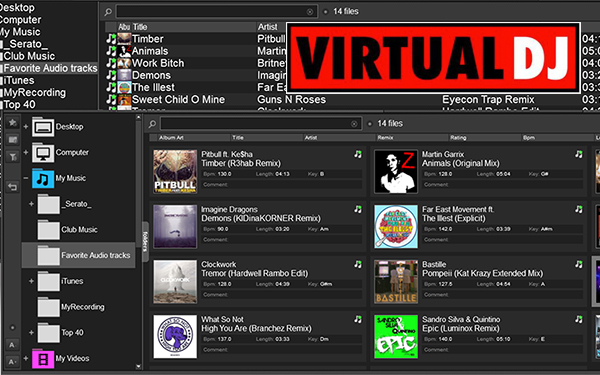Click the folder tree scrollbar down arrow
Viewport: 600px width, 375px height.
point(138,366)
